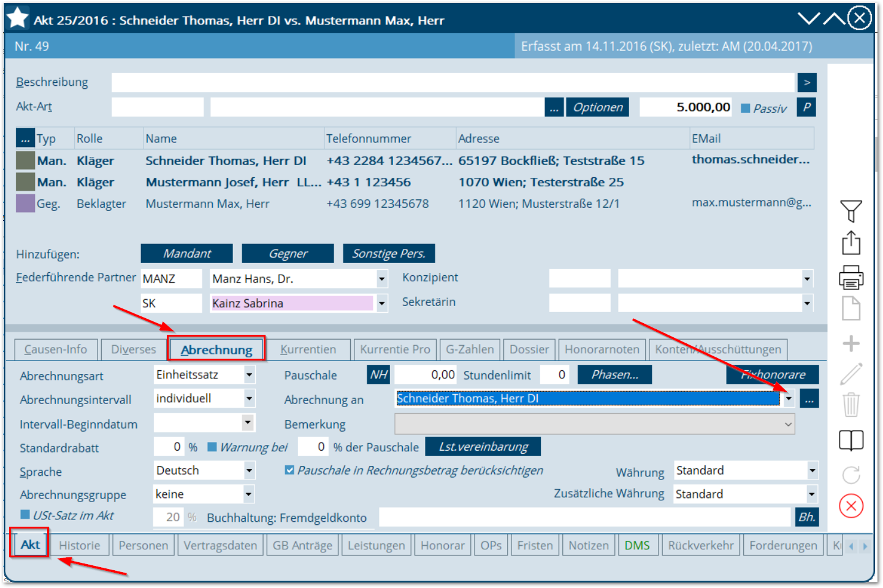
Task: Click the downward chevron in title bar
Action: coord(809,19)
